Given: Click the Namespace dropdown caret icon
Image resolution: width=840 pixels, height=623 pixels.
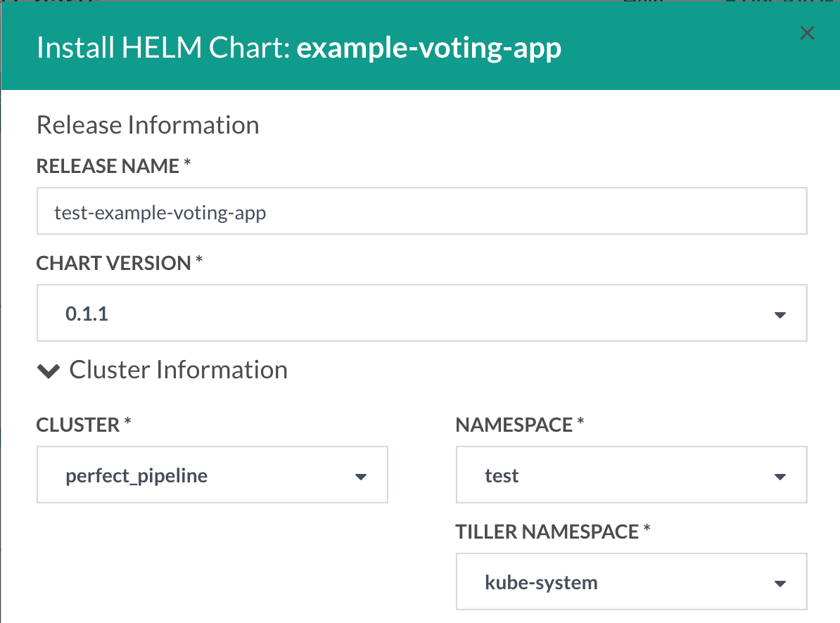Looking at the screenshot, I should [x=779, y=476].
